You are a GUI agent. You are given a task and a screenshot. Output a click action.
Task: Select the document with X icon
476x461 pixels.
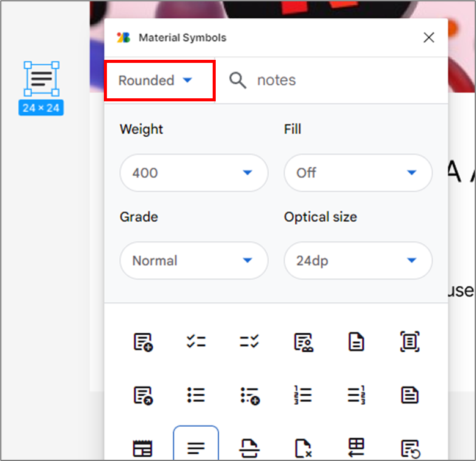click(x=303, y=448)
